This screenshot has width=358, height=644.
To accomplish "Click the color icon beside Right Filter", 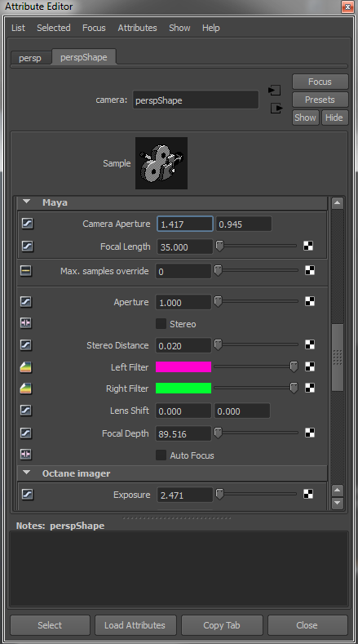I will point(26,389).
